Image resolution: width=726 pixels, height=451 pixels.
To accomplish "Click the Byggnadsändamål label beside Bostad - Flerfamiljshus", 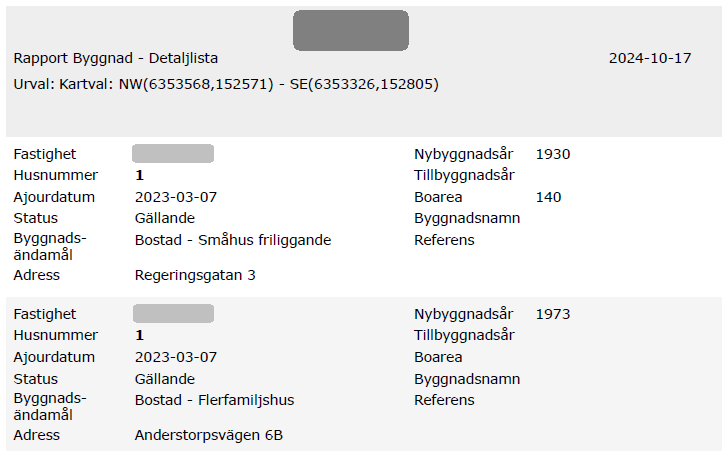I will tap(50, 406).
